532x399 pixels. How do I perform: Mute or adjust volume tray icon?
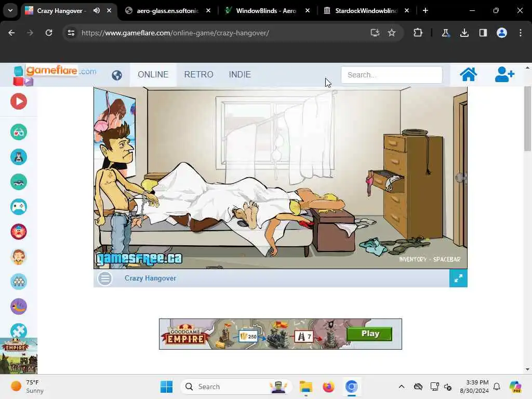[448, 387]
